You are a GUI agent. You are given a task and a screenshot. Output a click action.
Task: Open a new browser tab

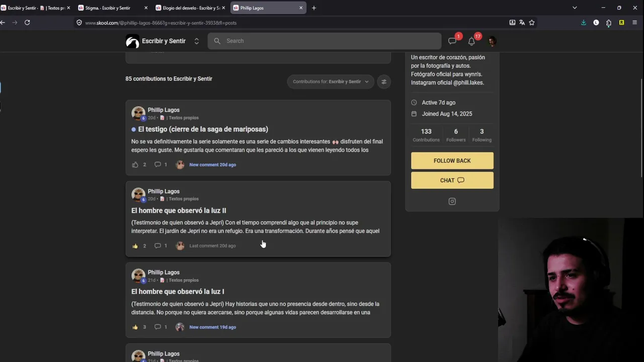(314, 8)
